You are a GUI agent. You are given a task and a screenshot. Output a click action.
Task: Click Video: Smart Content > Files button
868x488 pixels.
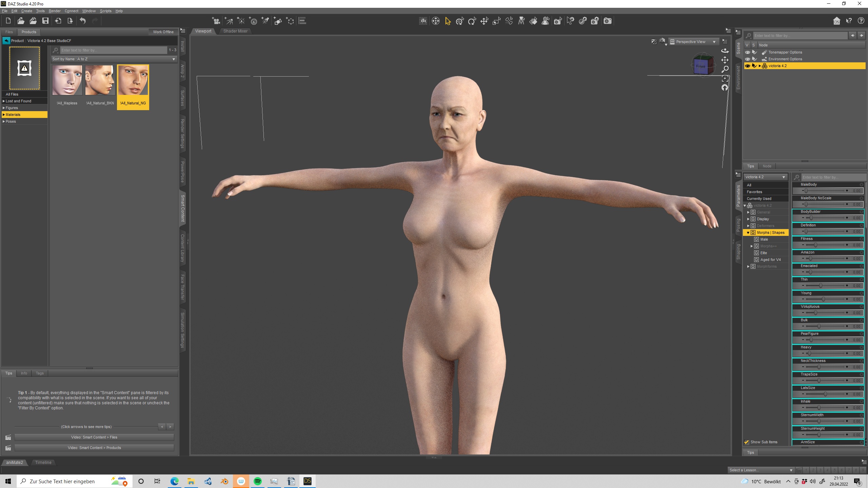pos(94,437)
